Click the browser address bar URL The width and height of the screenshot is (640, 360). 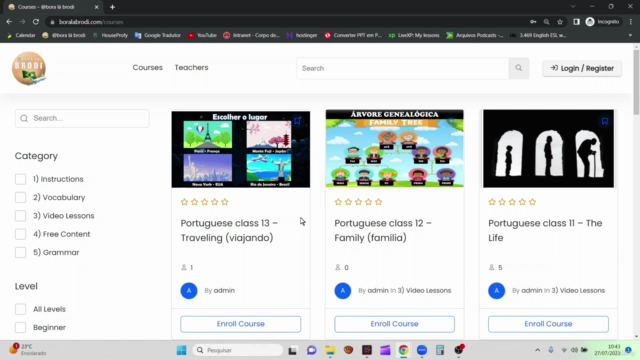point(91,22)
